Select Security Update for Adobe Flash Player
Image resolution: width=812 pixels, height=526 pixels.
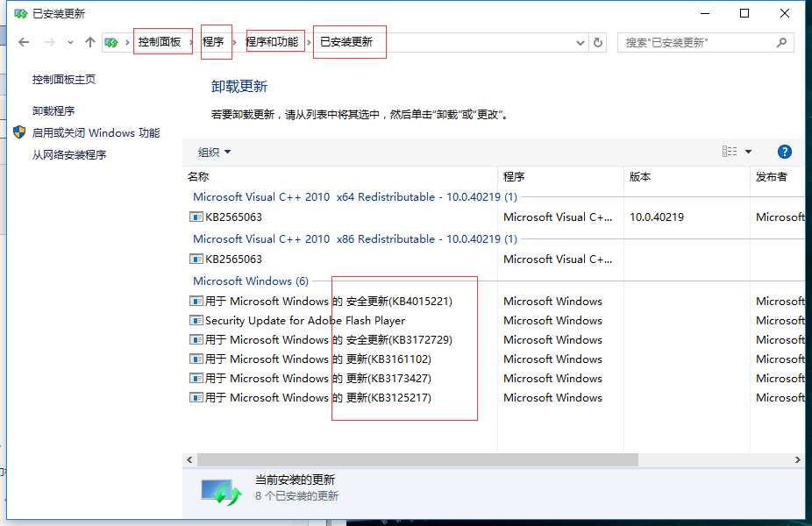[x=305, y=321]
